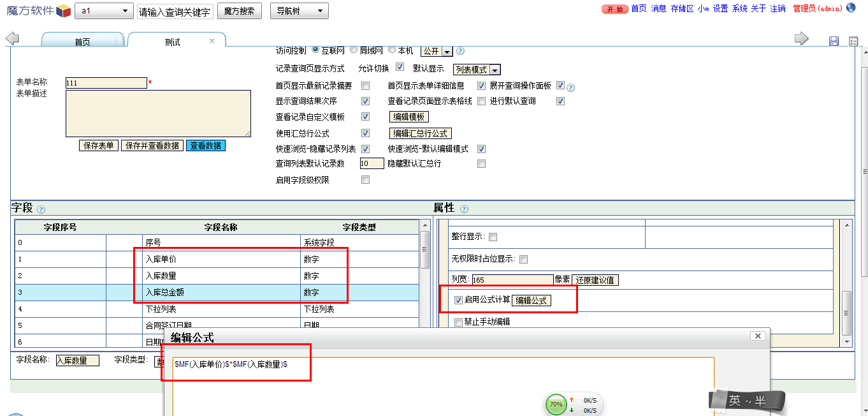The image size is (868, 416).
Task: Open the 列表模式 default display dropdown
Action: pos(477,70)
